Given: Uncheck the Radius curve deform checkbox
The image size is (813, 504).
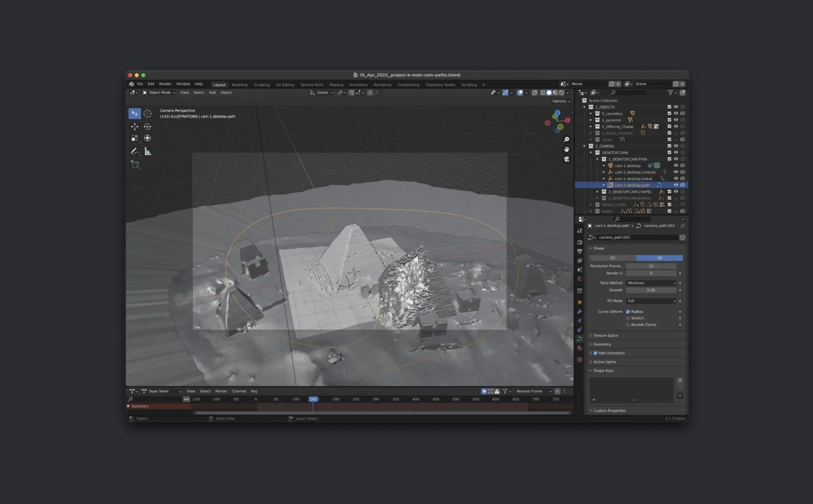Looking at the screenshot, I should pyautogui.click(x=628, y=312).
